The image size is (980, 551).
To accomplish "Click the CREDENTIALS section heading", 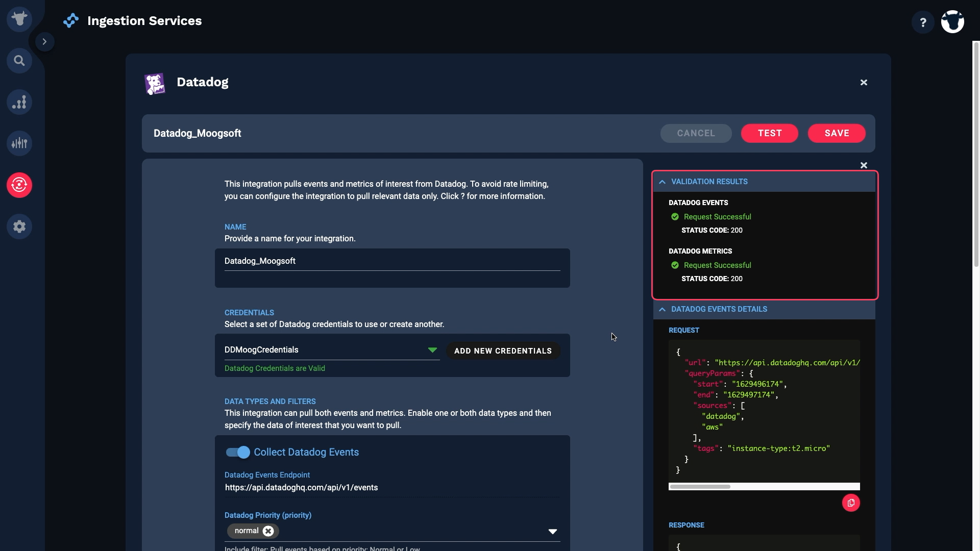I will click(x=249, y=313).
